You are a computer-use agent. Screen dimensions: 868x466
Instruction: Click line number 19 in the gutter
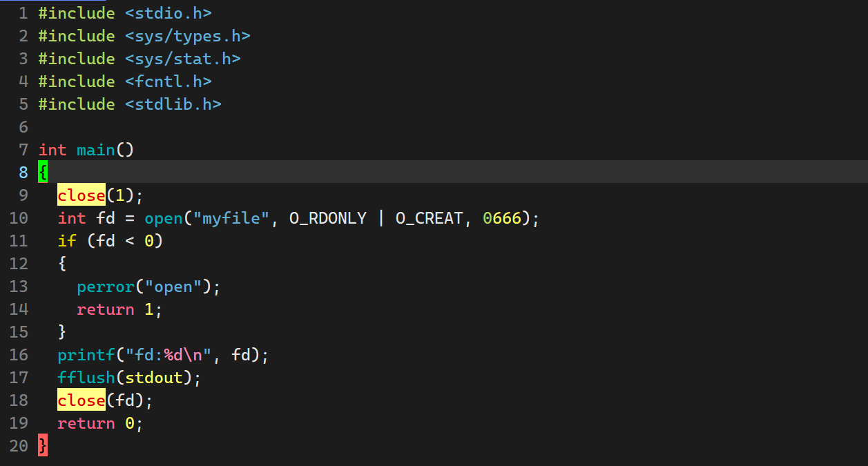pos(19,423)
